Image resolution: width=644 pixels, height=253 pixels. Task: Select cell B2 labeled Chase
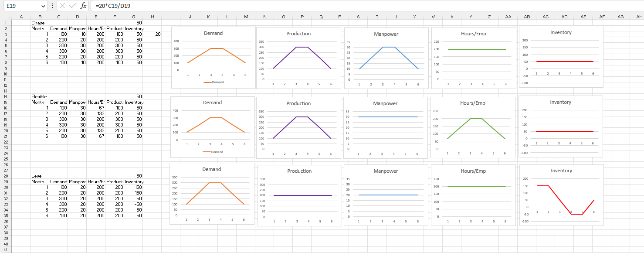pos(40,22)
